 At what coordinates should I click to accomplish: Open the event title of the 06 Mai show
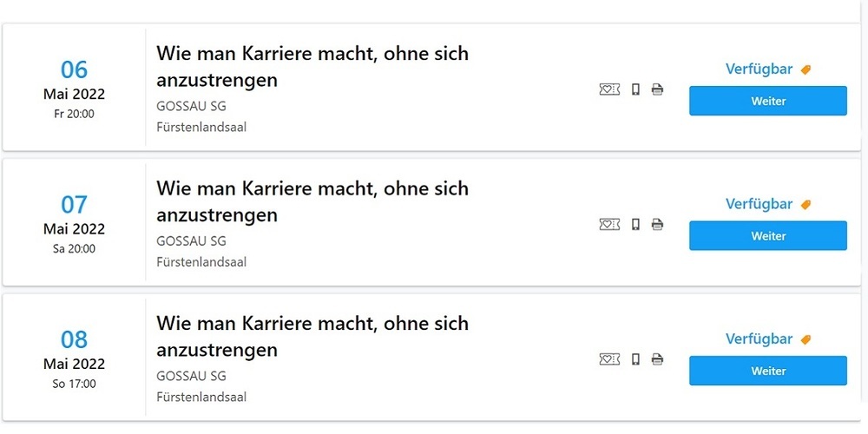tap(312, 66)
